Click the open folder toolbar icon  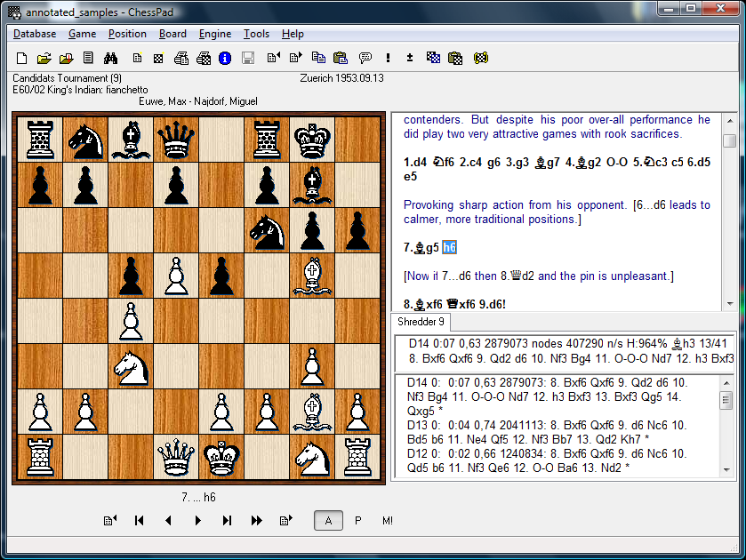(44, 59)
